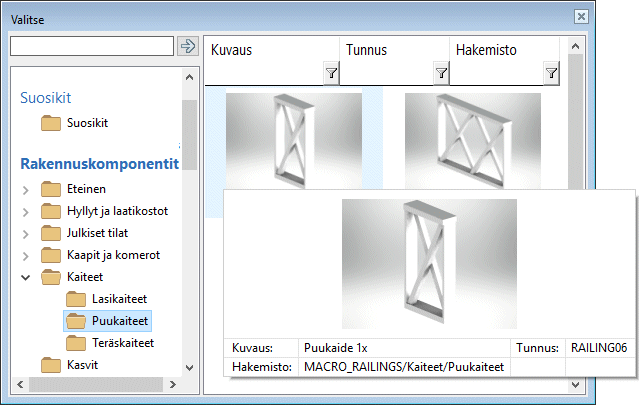Expand the Julkiset tilat folder
The height and width of the screenshot is (405, 639).
click(x=25, y=233)
